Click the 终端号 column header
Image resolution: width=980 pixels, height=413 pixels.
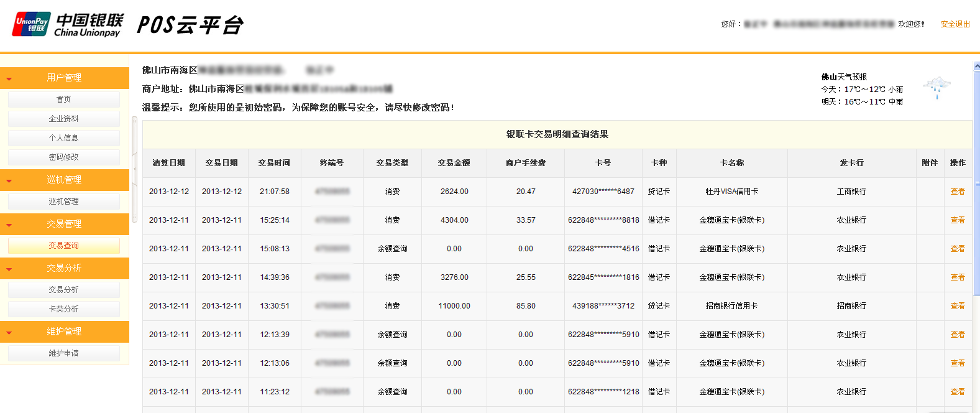coord(332,163)
